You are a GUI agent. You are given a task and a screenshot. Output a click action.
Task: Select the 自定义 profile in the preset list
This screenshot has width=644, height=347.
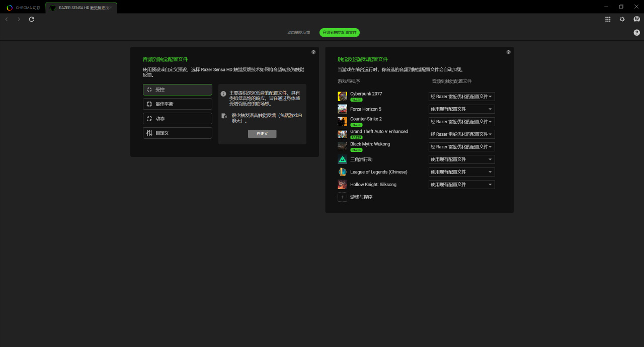point(177,133)
